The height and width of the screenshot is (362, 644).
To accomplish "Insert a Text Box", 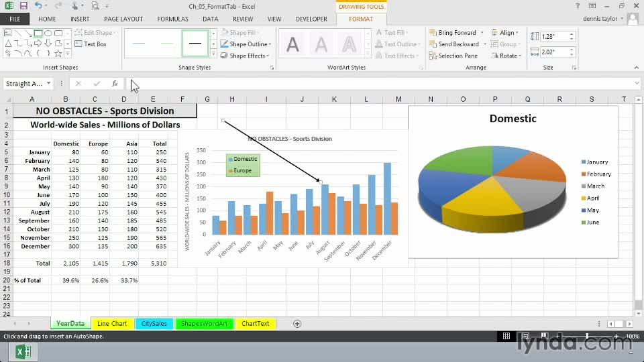I will click(91, 44).
